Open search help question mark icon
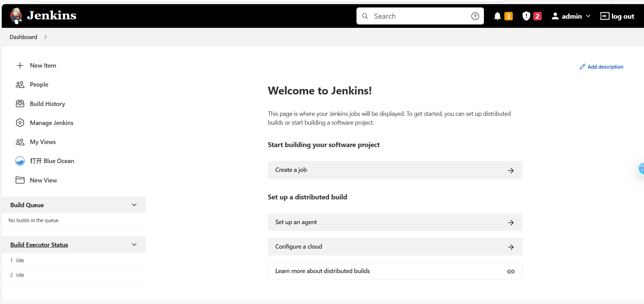The height and width of the screenshot is (304, 644). coord(475,16)
